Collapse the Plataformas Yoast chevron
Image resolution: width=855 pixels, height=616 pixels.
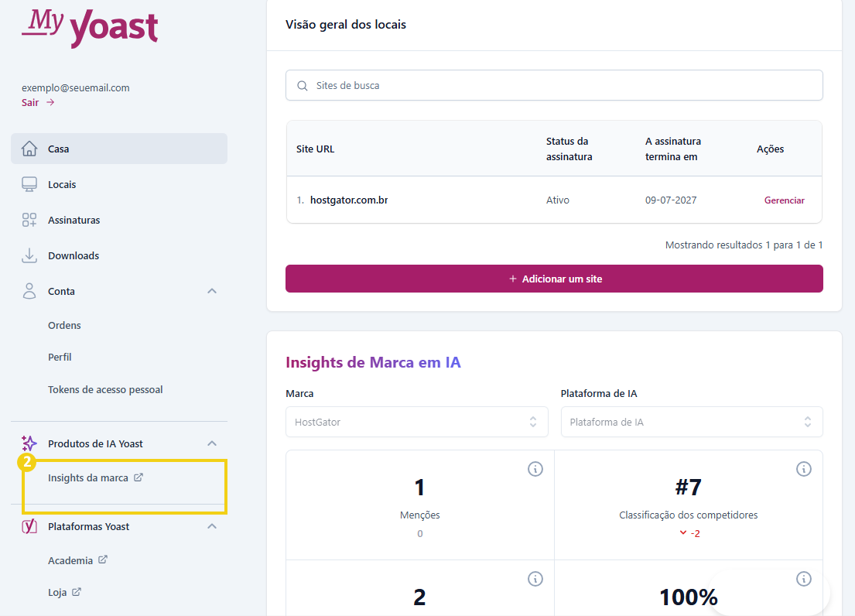[212, 526]
